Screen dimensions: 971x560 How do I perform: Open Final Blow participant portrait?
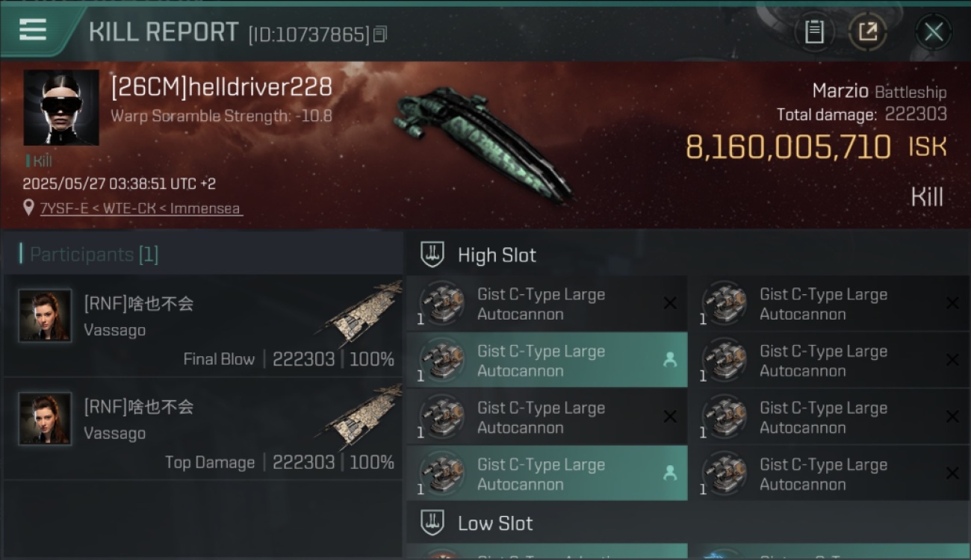[46, 316]
